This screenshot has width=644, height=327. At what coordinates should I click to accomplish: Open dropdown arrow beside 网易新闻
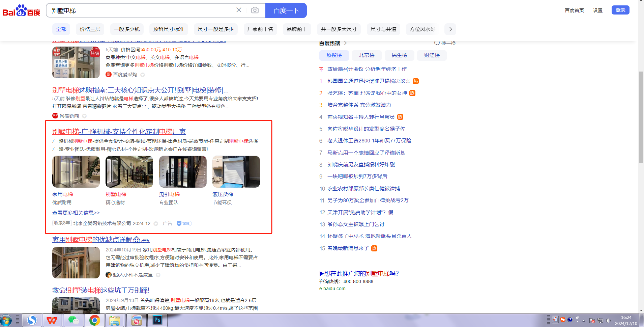[84, 116]
